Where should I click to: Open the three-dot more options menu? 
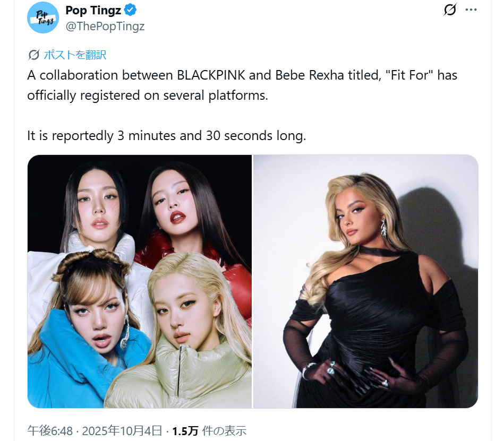(471, 10)
